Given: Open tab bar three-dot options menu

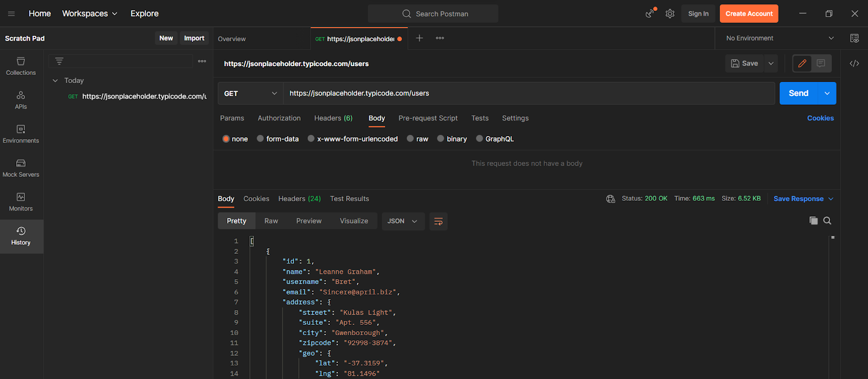Looking at the screenshot, I should point(440,38).
